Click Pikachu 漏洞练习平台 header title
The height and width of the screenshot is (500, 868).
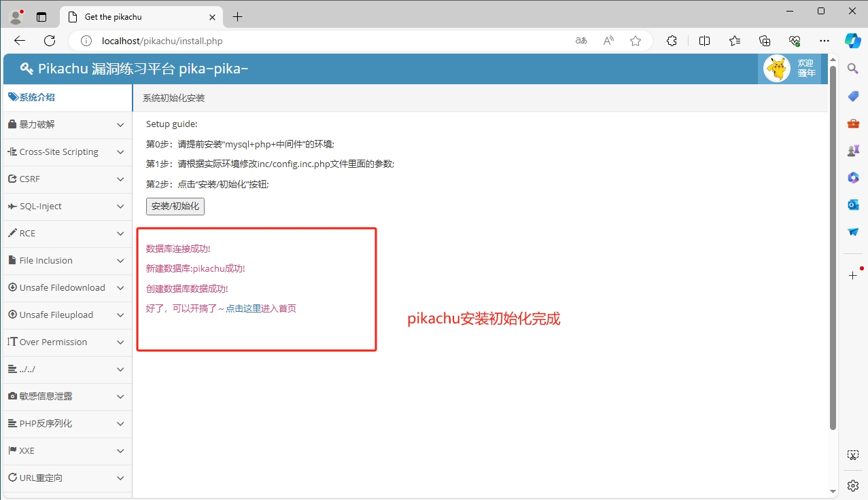[x=135, y=69]
